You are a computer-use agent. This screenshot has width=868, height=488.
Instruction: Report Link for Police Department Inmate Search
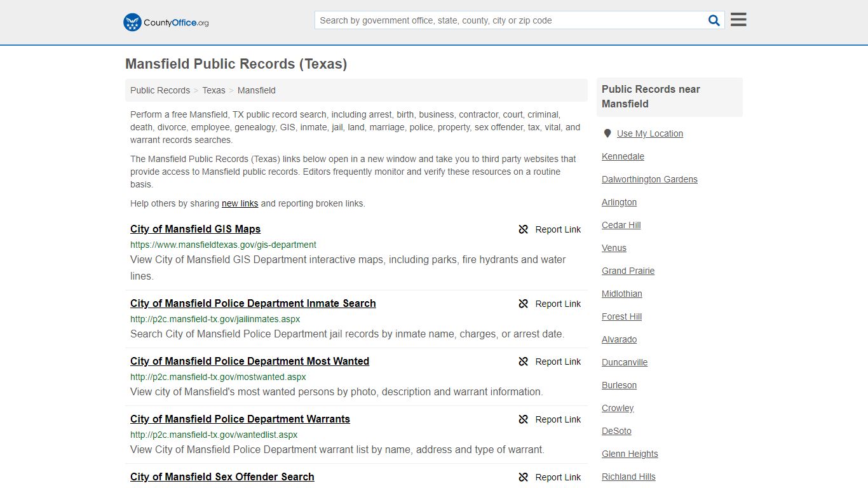[558, 304]
